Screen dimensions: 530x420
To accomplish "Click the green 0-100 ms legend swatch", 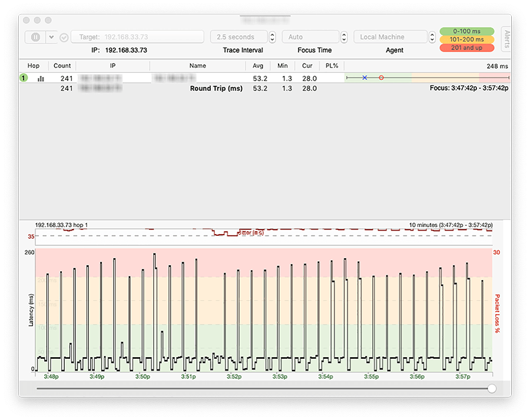I will 467,31.
